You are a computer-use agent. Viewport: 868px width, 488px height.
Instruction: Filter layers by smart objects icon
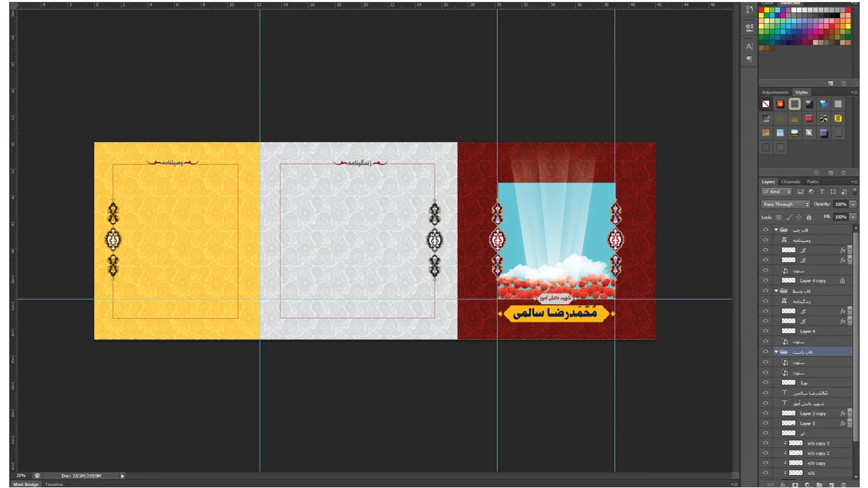tap(843, 192)
